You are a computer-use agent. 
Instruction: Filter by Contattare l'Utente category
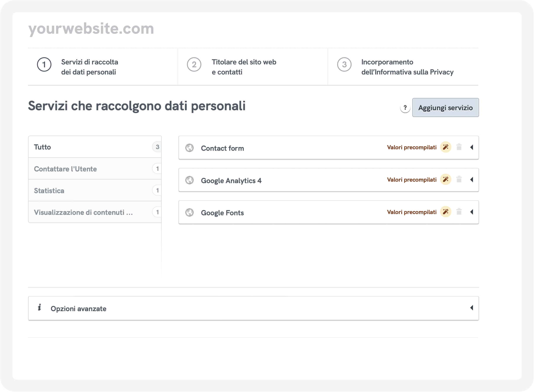(x=95, y=169)
